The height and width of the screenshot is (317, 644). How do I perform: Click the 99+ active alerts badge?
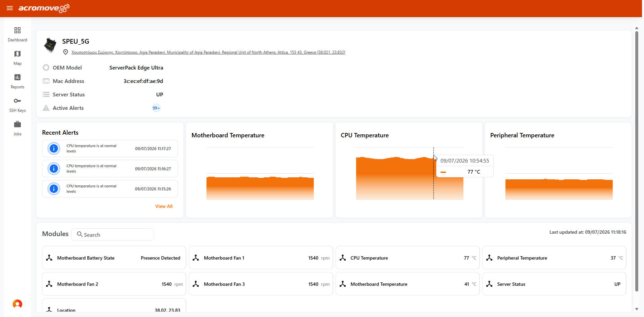point(156,108)
